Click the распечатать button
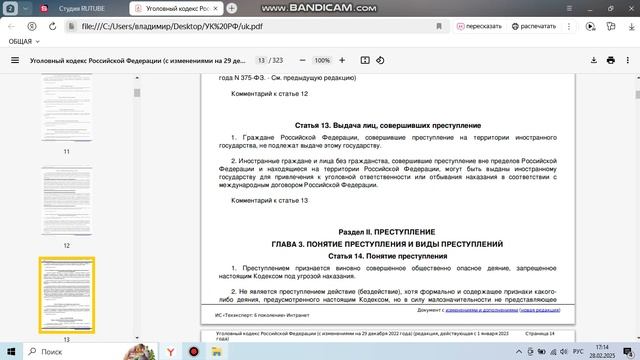The width and height of the screenshot is (640, 360). (534, 26)
